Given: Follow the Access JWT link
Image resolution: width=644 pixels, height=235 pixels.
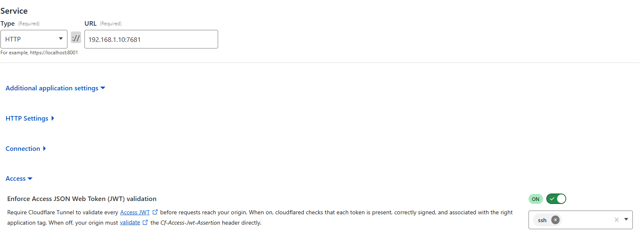Looking at the screenshot, I should coord(135,212).
